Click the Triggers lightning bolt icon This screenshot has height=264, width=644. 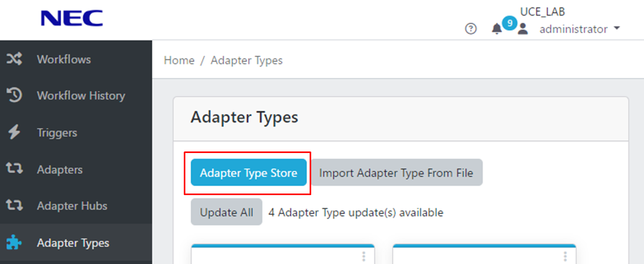[14, 133]
